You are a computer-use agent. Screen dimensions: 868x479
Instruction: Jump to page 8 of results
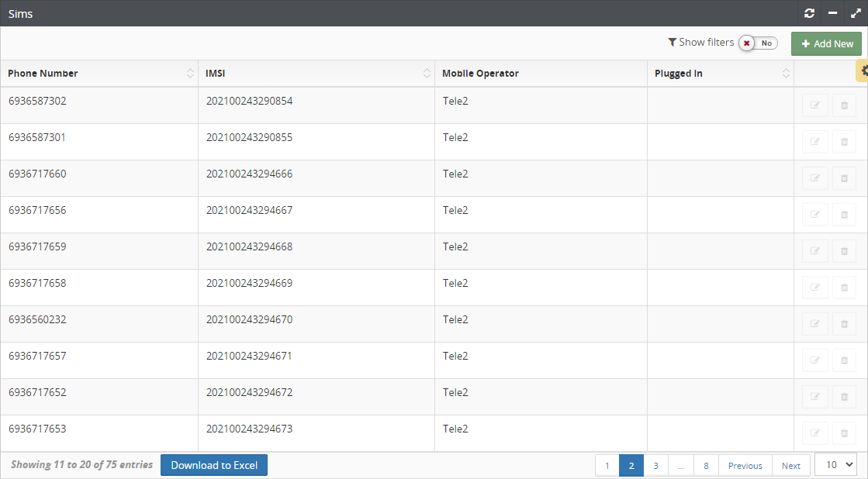pos(706,466)
